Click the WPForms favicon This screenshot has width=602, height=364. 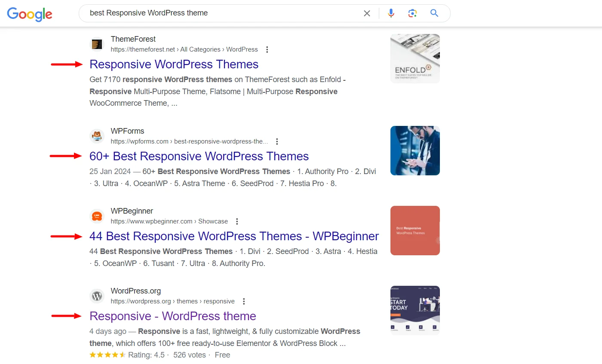point(97,136)
